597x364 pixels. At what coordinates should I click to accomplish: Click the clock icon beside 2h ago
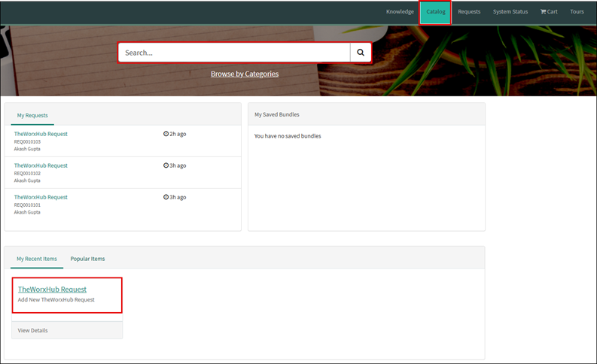click(166, 134)
